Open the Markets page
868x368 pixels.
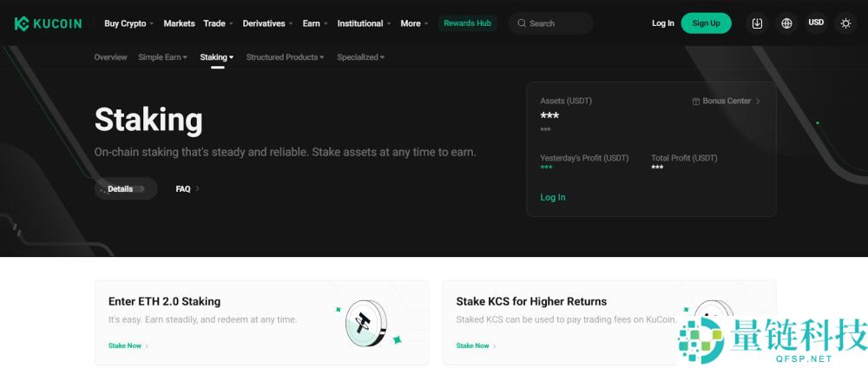(179, 23)
